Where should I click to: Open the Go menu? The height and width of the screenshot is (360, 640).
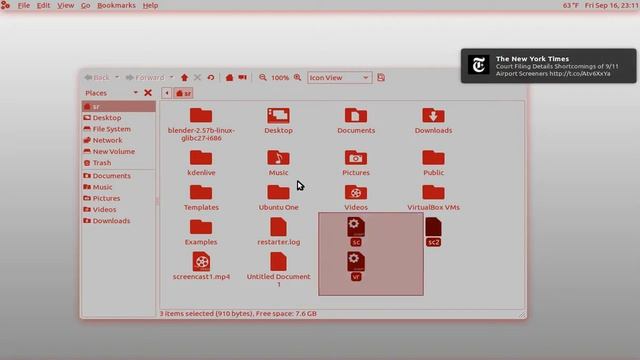click(x=85, y=5)
